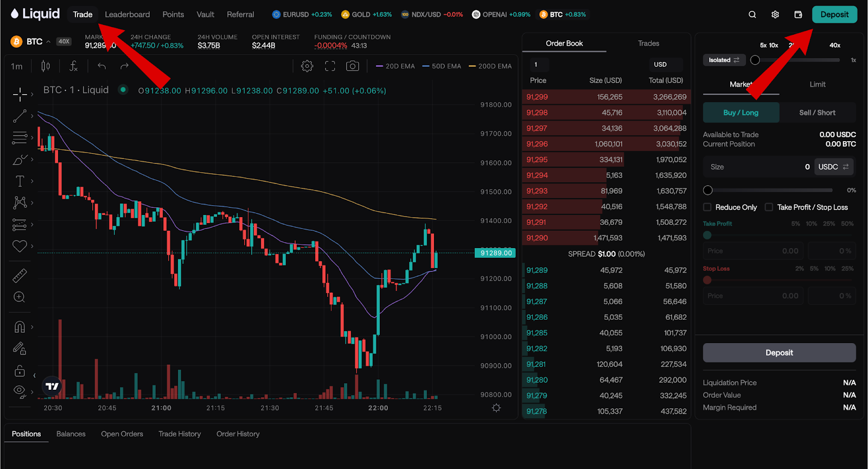Image resolution: width=868 pixels, height=469 pixels.
Task: Redo the chart action
Action: click(124, 66)
